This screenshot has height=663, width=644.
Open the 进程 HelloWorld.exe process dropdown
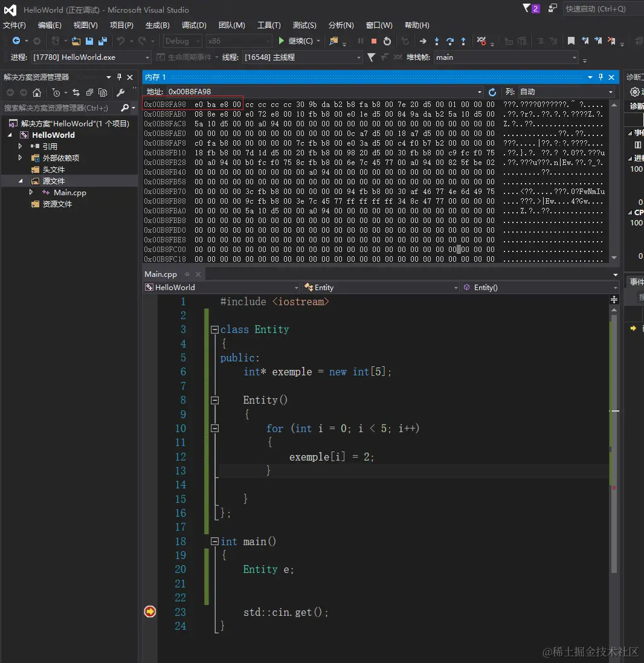(x=147, y=57)
